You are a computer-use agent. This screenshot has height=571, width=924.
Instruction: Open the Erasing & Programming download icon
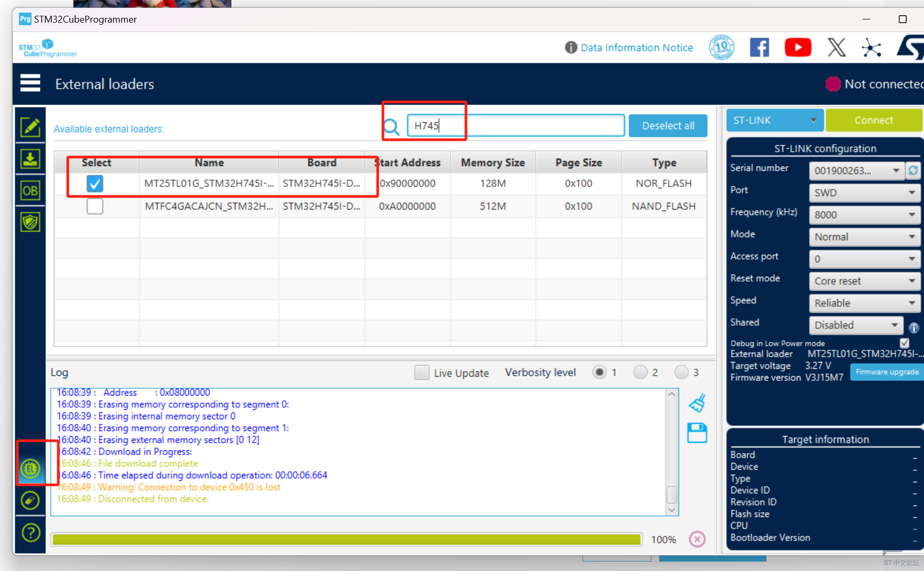[30, 159]
